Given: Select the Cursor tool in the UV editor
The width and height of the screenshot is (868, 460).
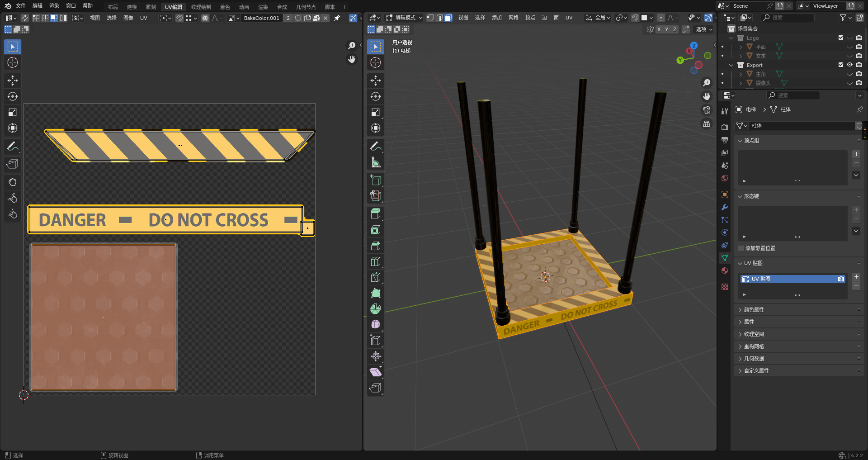Looking at the screenshot, I should pos(13,62).
